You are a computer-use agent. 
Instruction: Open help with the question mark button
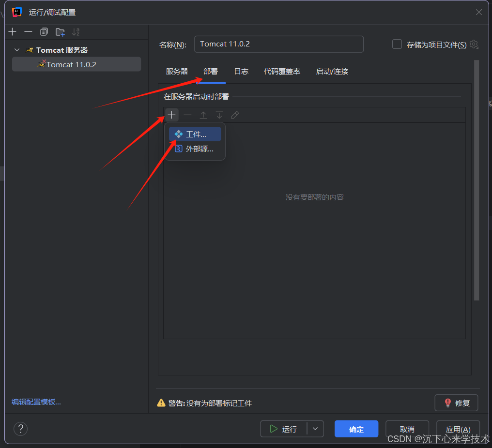click(21, 429)
